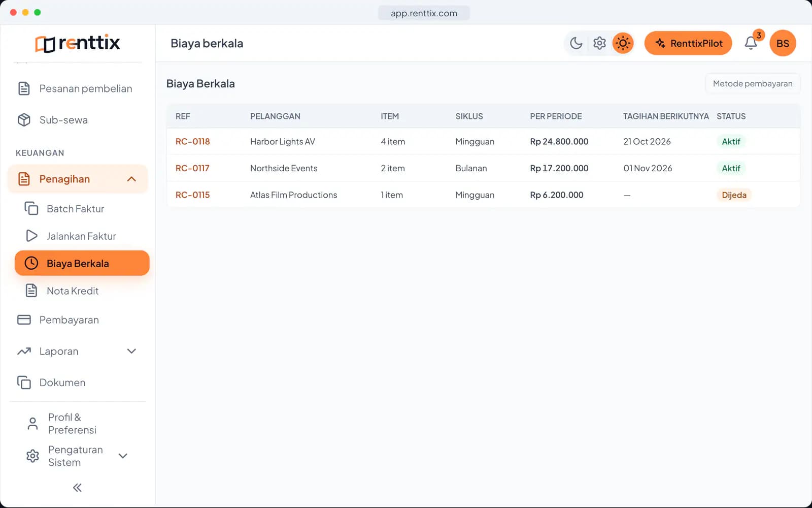
Task: Click the TAGIHAN BERIKUTNYA column header
Action: [666, 116]
